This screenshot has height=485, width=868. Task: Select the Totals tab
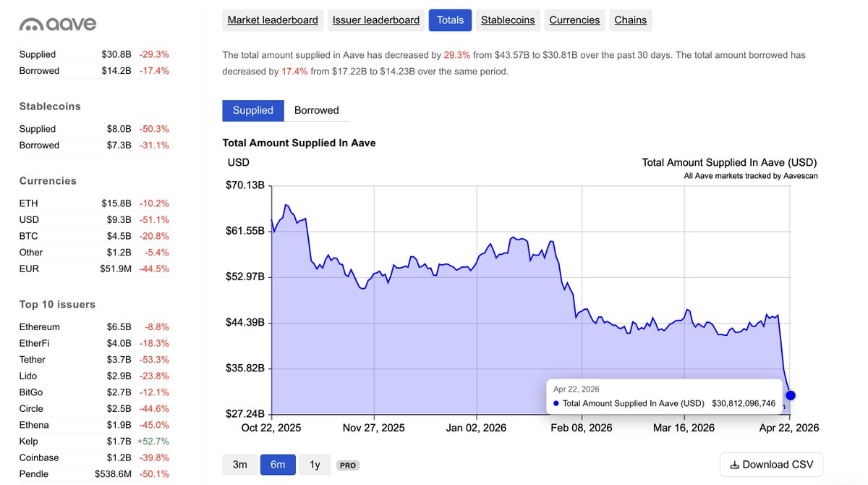(450, 20)
